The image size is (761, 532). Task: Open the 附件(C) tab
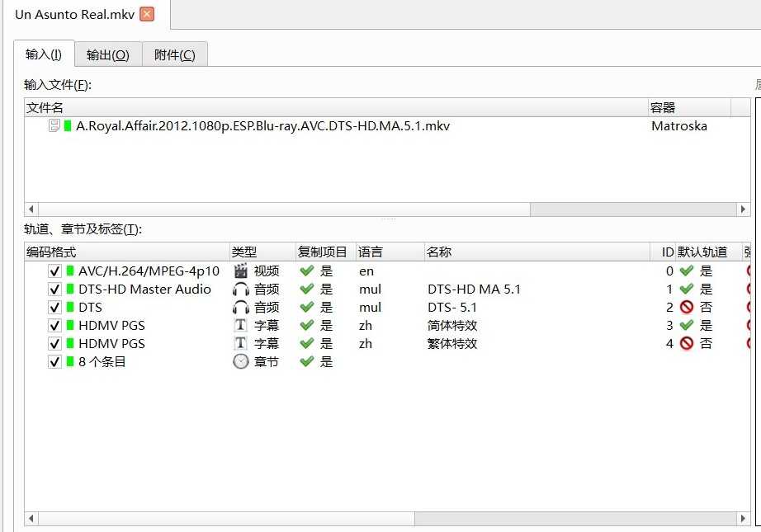pos(175,54)
